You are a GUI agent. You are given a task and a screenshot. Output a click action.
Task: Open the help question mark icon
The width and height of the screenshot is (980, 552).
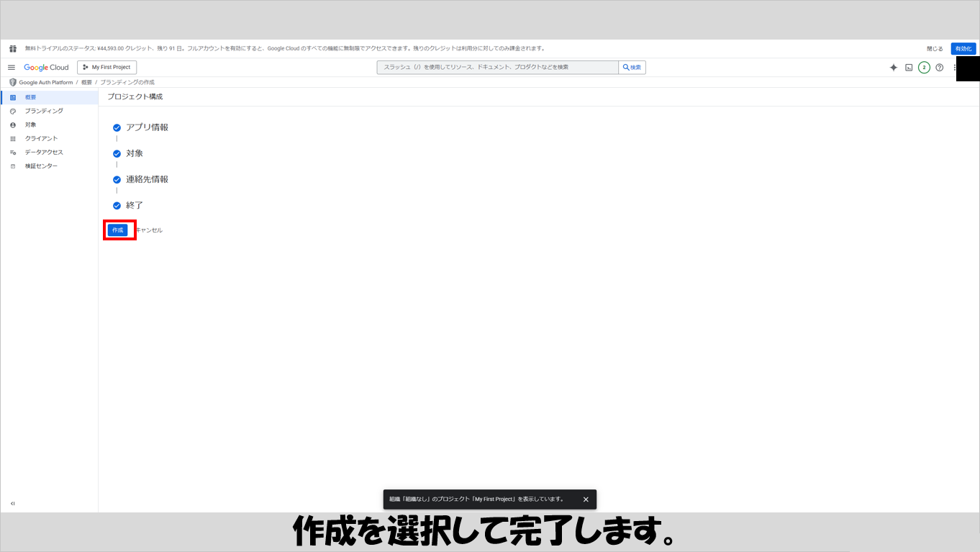[x=939, y=68]
